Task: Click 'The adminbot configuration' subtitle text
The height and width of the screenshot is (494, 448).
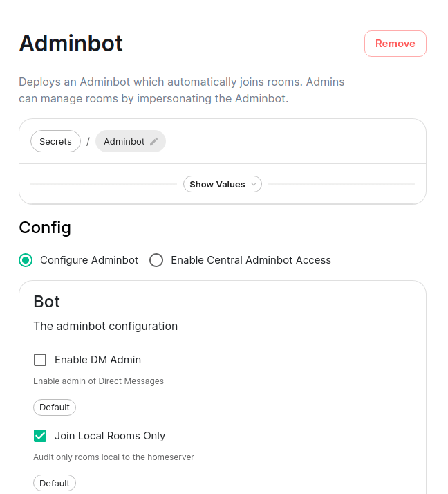Action: 106,326
